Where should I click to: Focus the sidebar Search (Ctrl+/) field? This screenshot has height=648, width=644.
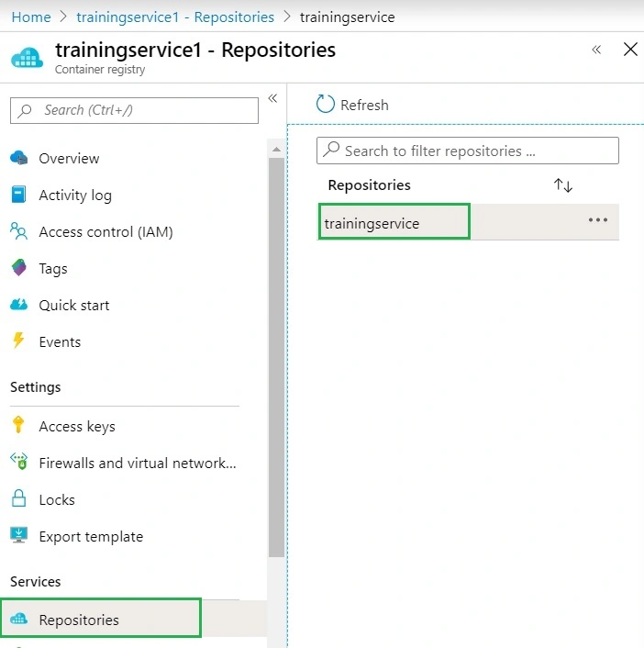click(134, 110)
